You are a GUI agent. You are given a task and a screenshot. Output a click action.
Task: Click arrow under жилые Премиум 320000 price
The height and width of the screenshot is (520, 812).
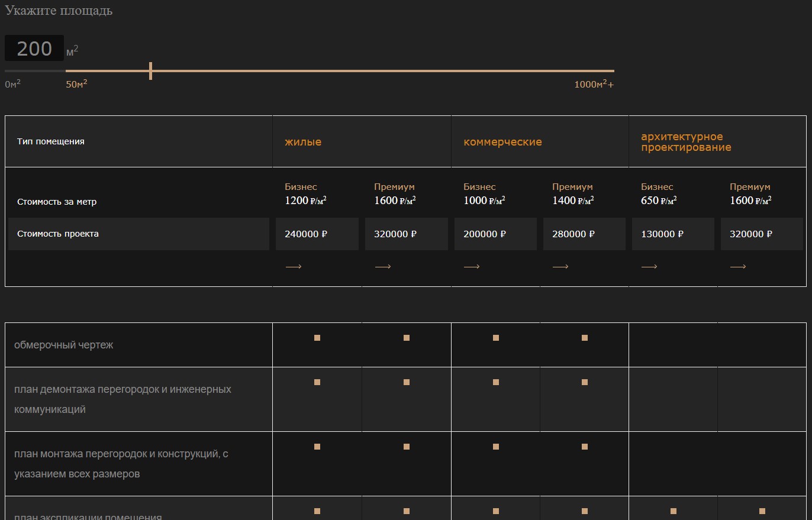(383, 267)
